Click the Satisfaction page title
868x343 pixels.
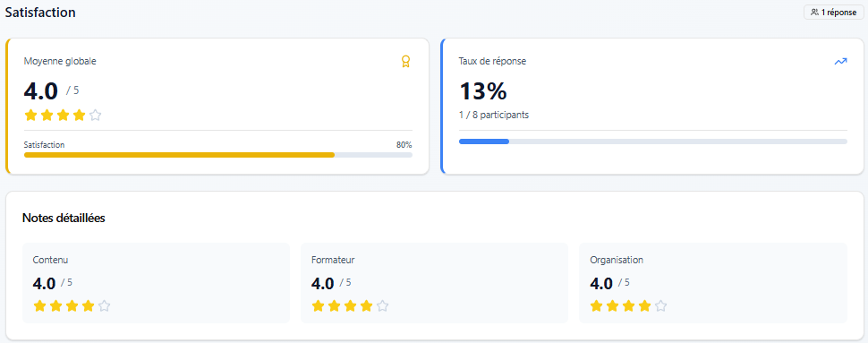pyautogui.click(x=40, y=13)
